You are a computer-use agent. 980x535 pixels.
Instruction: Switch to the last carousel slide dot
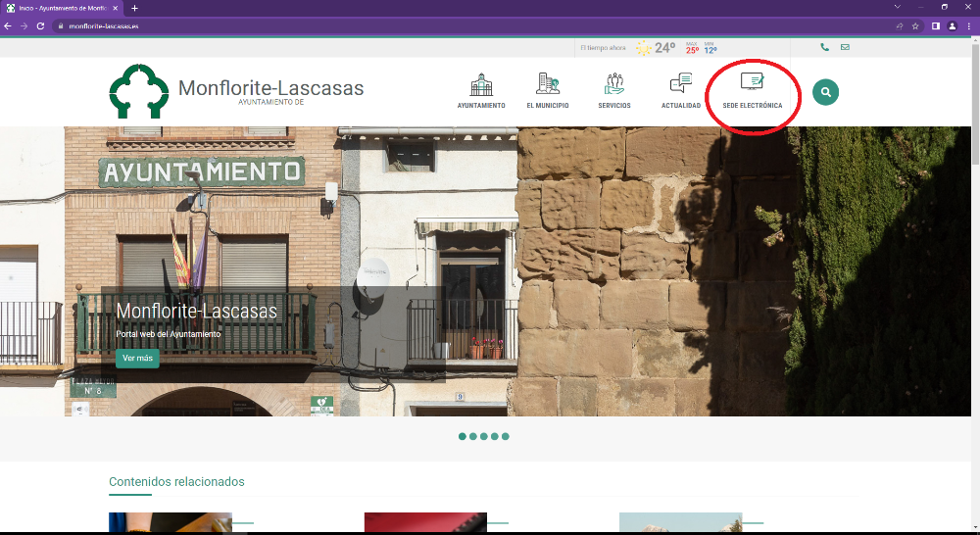tap(506, 436)
